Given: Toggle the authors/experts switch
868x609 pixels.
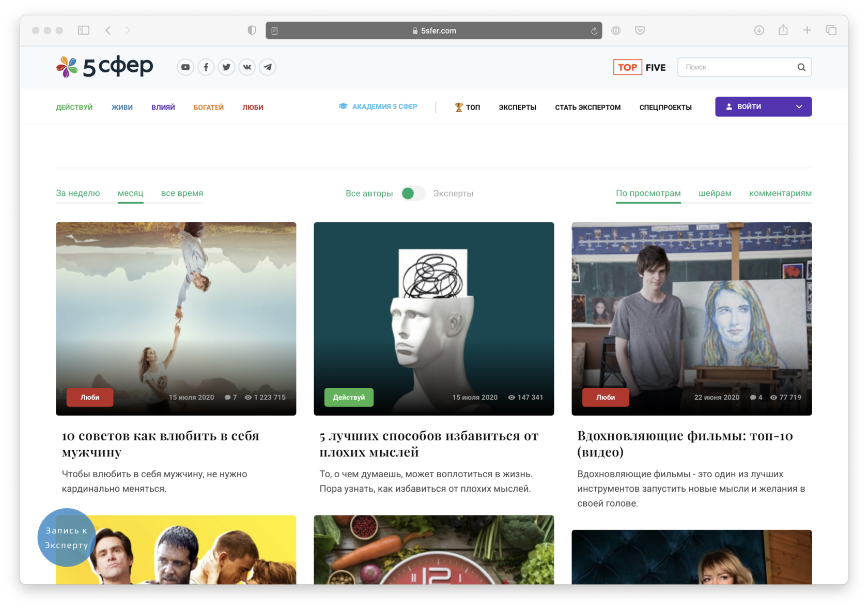Looking at the screenshot, I should pyautogui.click(x=413, y=193).
